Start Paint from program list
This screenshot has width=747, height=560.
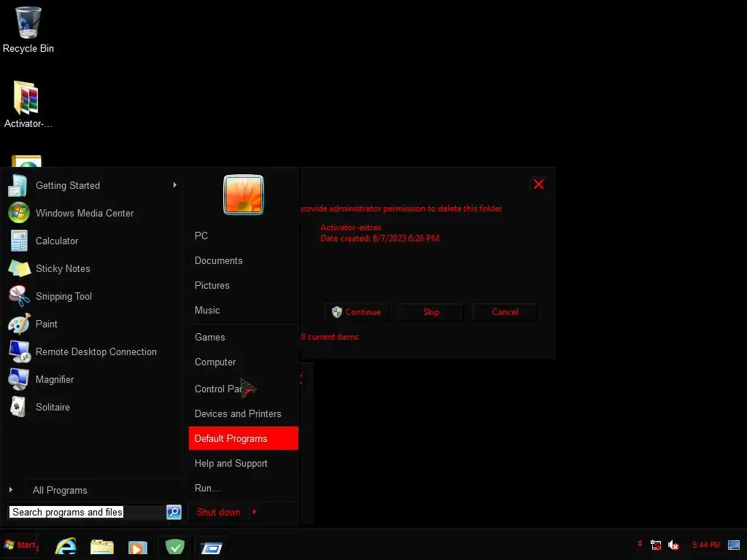click(x=93, y=324)
